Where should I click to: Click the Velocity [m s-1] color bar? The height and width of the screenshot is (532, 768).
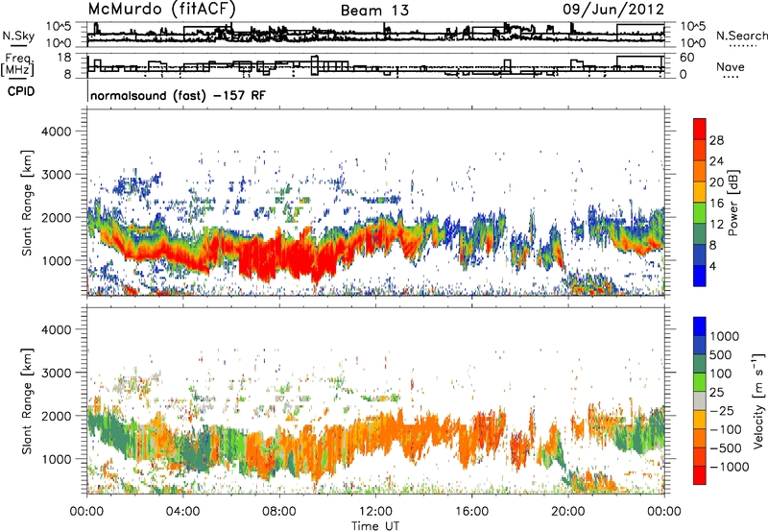(x=700, y=400)
